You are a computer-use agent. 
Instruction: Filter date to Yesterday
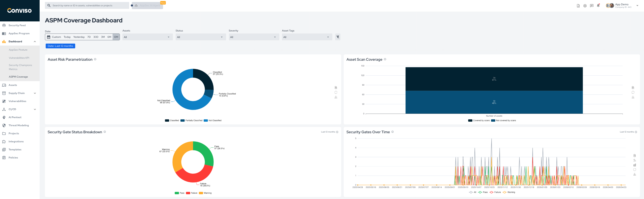[x=79, y=37]
